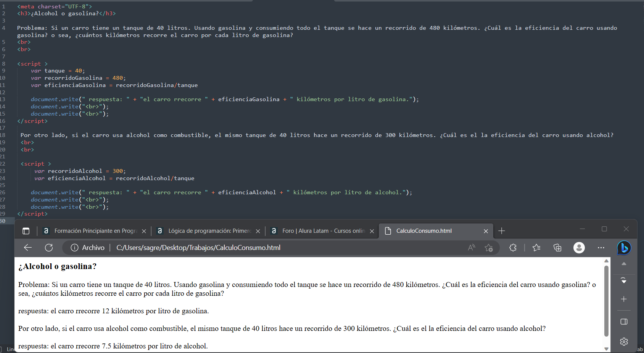The height and width of the screenshot is (353, 644).
Task: Click the page vertical scrollbar thumb
Action: coord(606,301)
